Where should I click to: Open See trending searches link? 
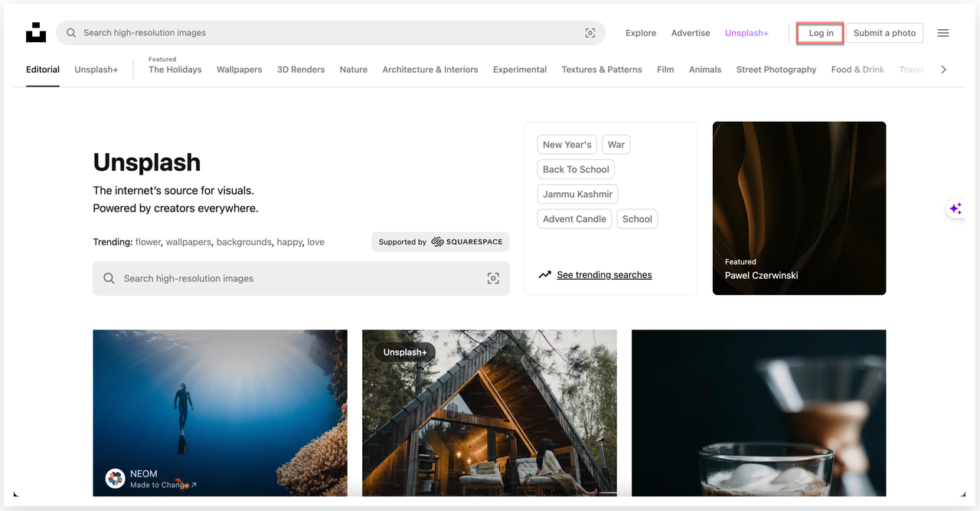pos(604,275)
